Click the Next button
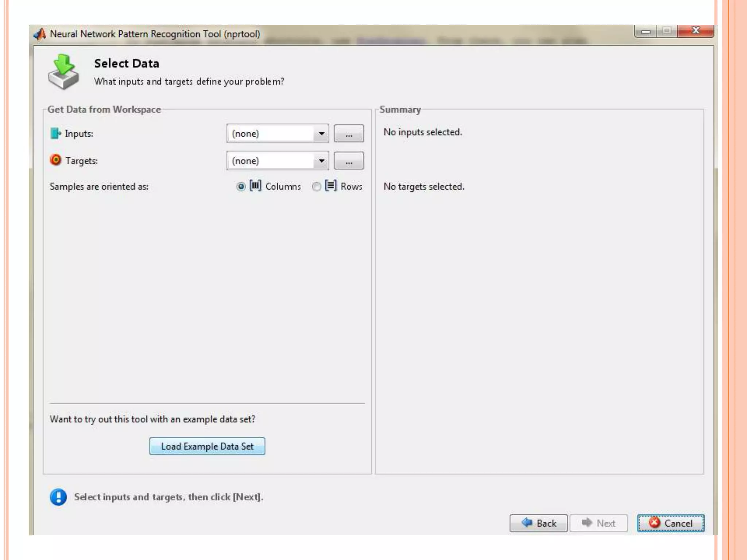The width and height of the screenshot is (747, 560). click(x=599, y=523)
